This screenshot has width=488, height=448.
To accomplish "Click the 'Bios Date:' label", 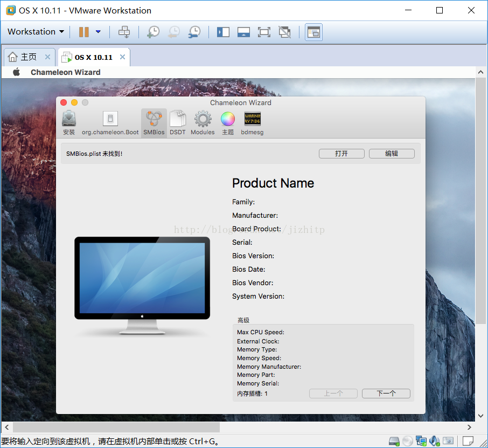I will (248, 269).
